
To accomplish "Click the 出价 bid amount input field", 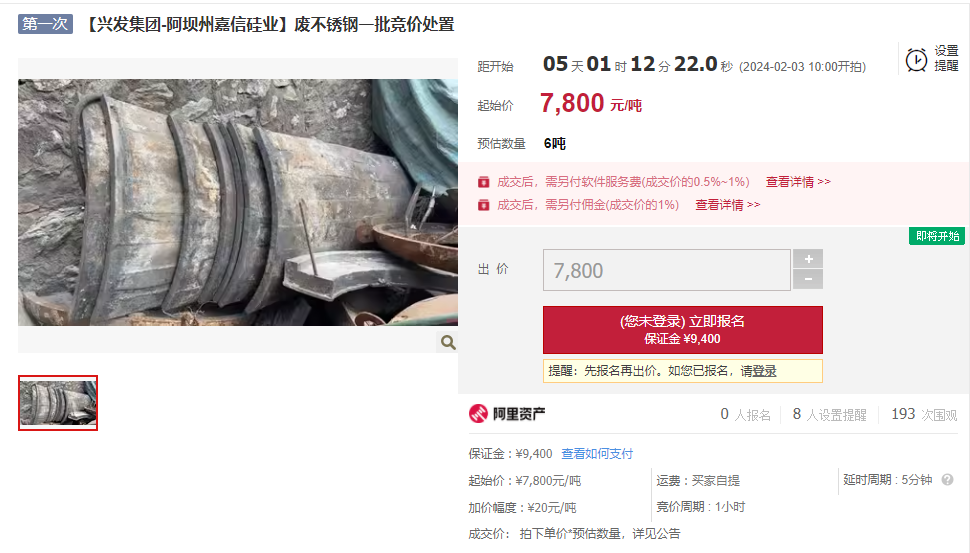I will click(667, 270).
